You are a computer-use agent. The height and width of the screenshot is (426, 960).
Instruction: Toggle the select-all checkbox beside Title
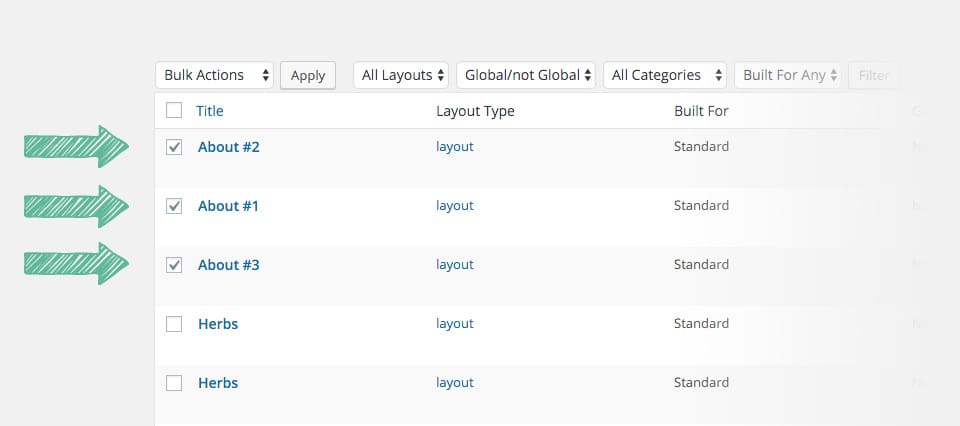pyautogui.click(x=174, y=111)
